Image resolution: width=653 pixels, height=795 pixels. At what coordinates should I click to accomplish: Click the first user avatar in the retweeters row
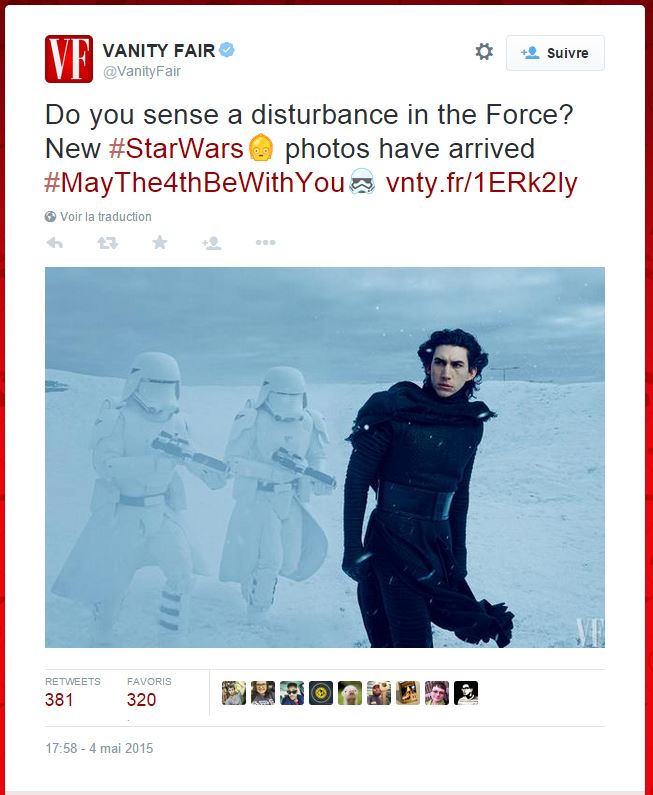pyautogui.click(x=234, y=693)
